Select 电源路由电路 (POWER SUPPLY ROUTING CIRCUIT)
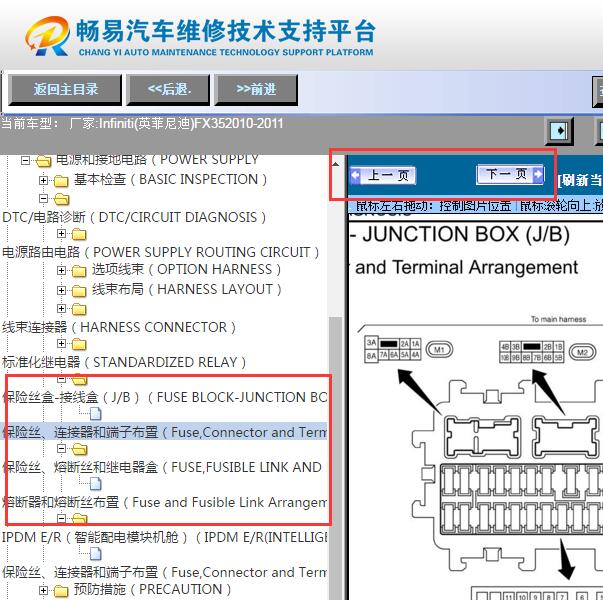Viewport: 603px width, 600px height. [160, 253]
